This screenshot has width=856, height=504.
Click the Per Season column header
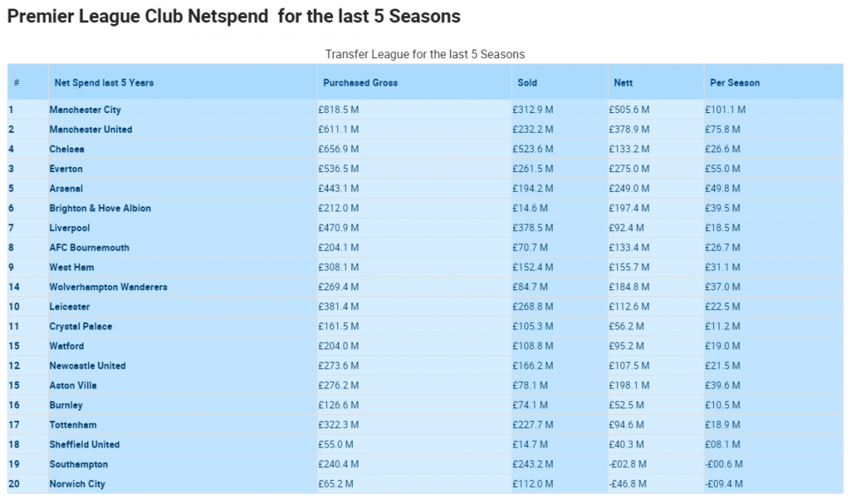point(734,83)
